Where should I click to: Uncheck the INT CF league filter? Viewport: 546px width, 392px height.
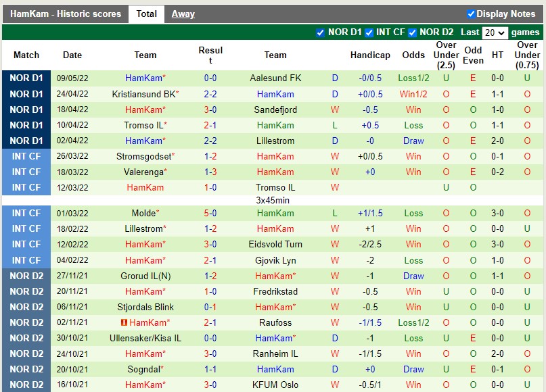[369, 32]
